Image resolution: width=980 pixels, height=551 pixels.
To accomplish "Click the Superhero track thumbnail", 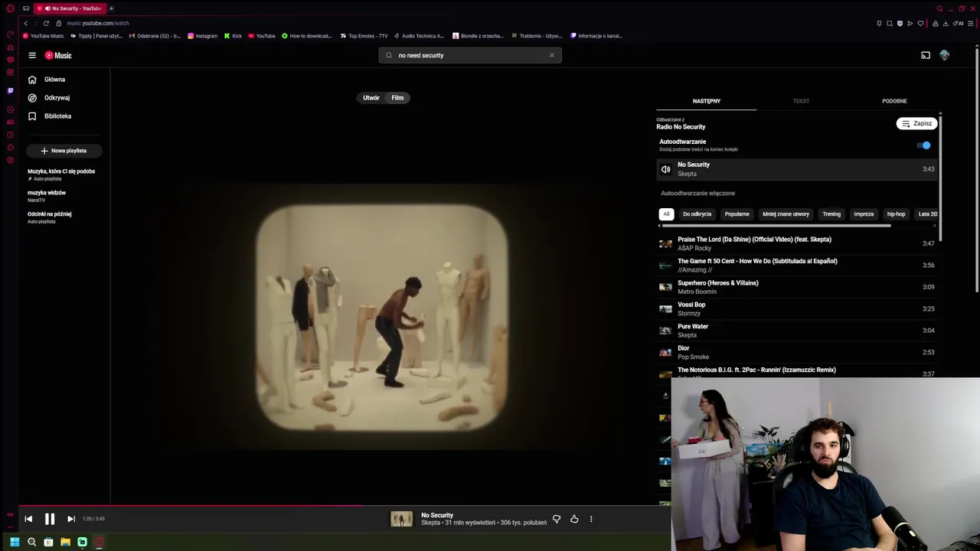I will point(665,287).
